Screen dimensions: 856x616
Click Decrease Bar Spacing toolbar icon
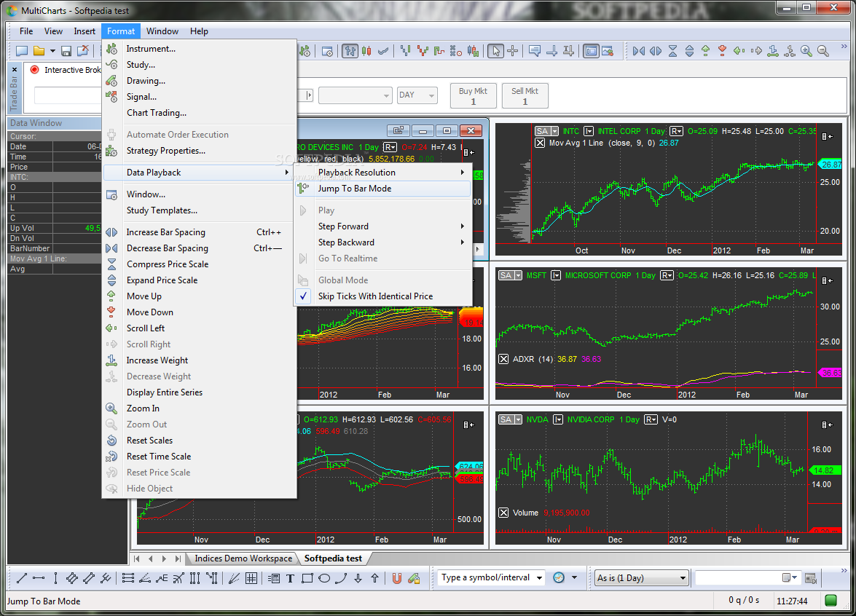pos(639,51)
